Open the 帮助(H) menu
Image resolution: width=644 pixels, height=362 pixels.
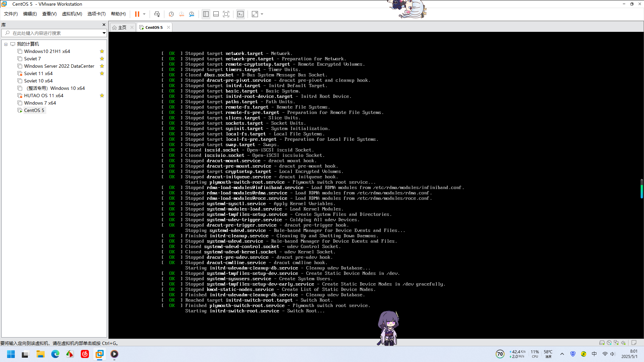(118, 14)
